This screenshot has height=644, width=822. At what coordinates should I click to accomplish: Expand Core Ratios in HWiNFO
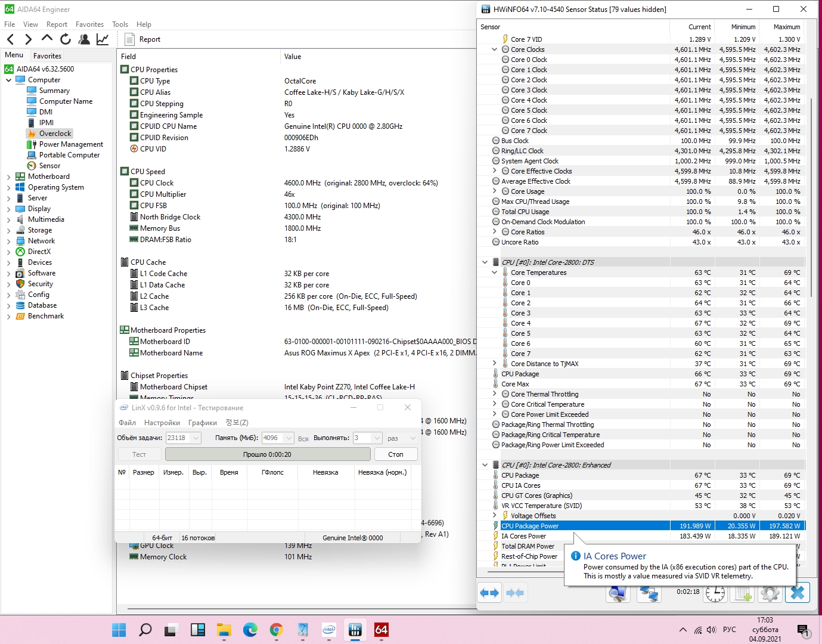495,232
